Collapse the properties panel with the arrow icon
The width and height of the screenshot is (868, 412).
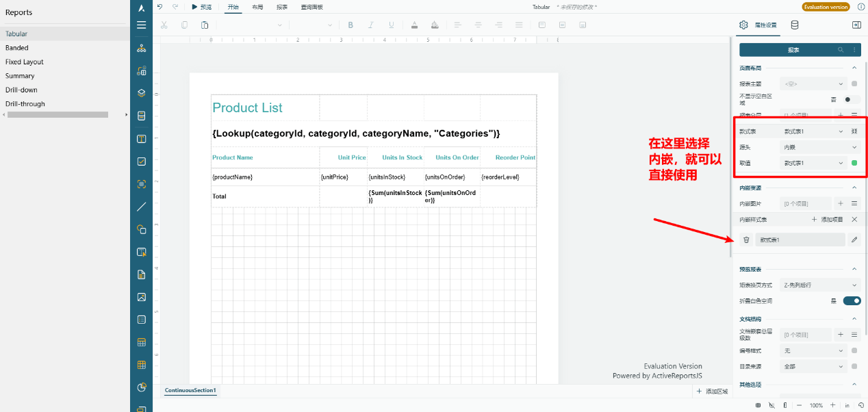[856, 25]
